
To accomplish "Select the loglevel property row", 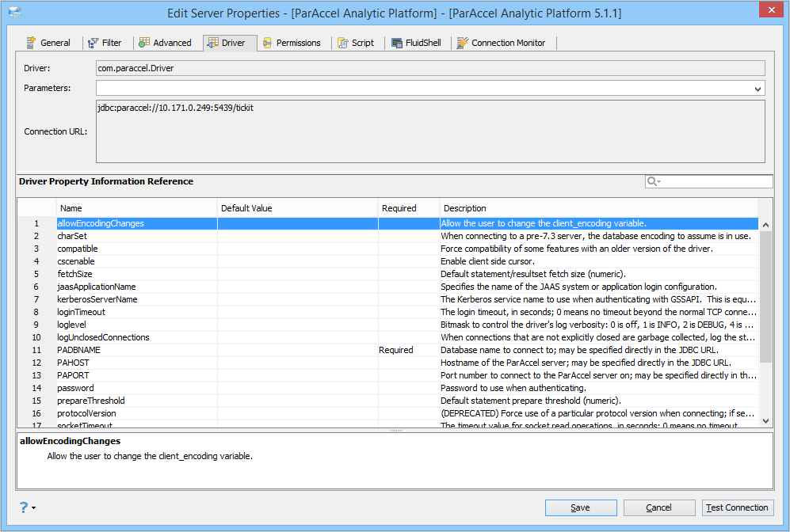I will 388,325.
